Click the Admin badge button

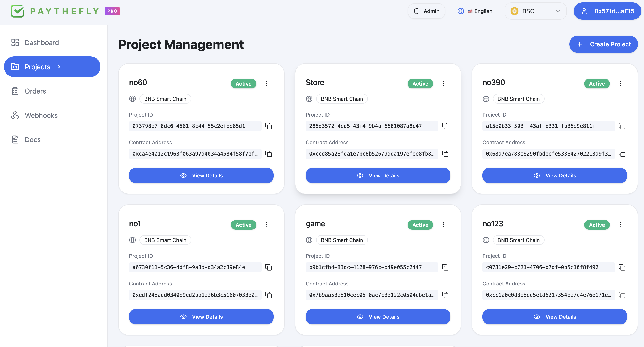[426, 11]
